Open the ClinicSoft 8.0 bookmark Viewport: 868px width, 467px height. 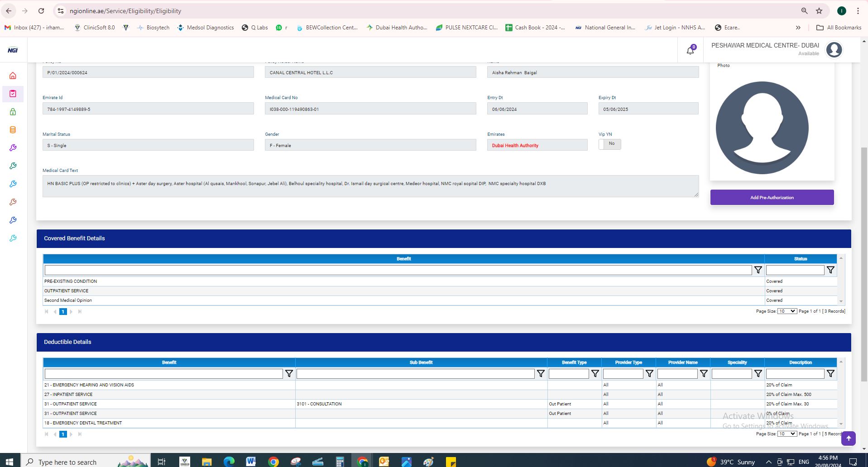pyautogui.click(x=95, y=28)
